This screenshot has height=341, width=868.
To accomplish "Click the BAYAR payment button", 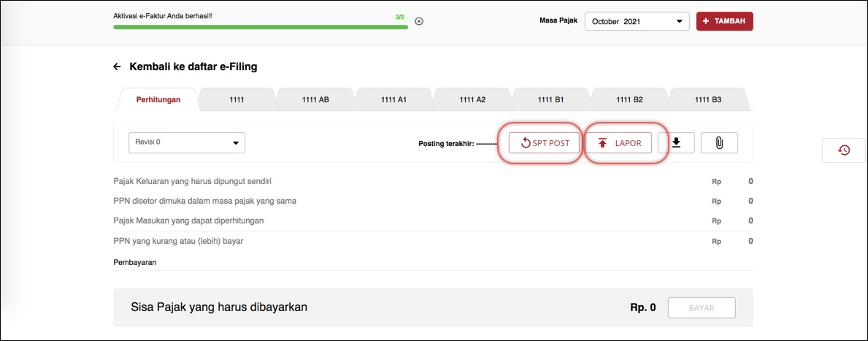I will pos(701,308).
